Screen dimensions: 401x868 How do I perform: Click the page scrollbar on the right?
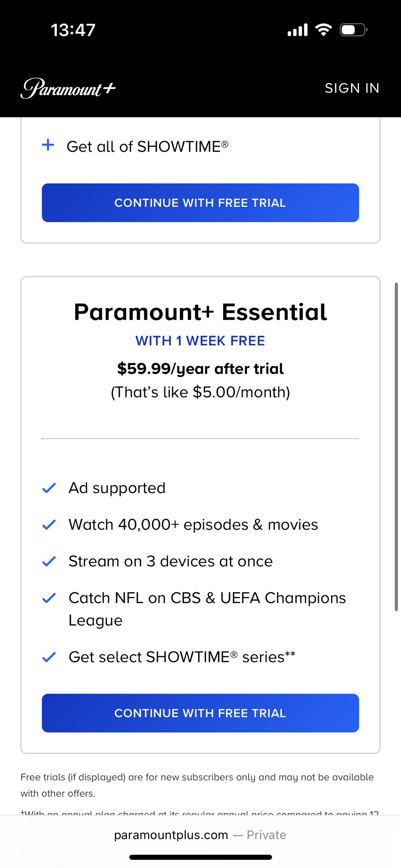(396, 447)
